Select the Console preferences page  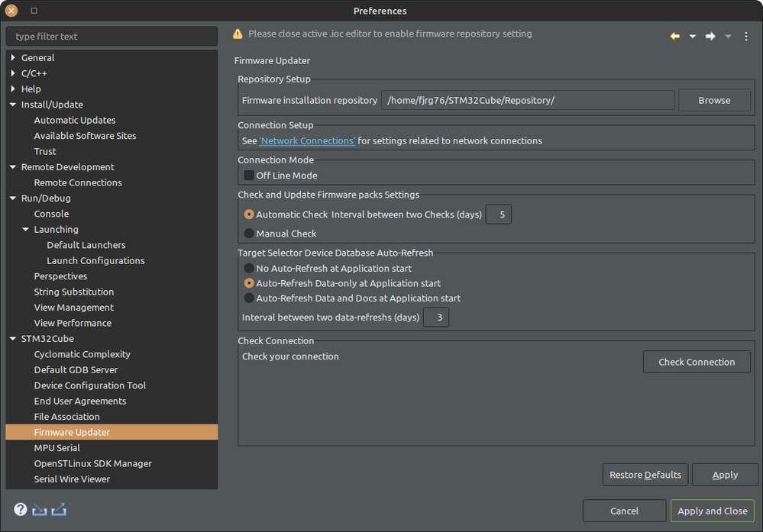[x=51, y=214]
